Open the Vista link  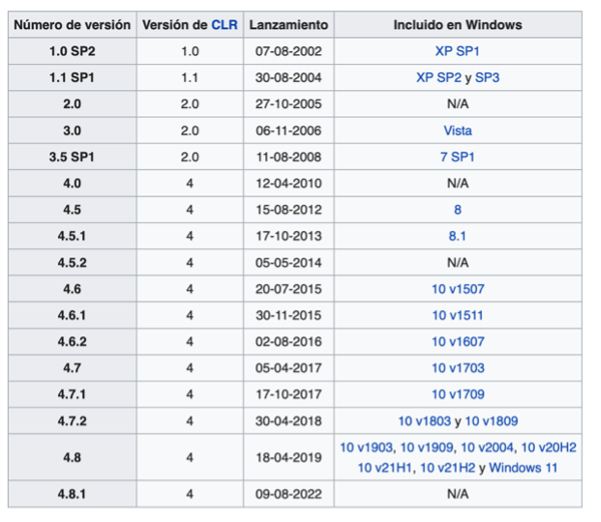[x=458, y=131]
